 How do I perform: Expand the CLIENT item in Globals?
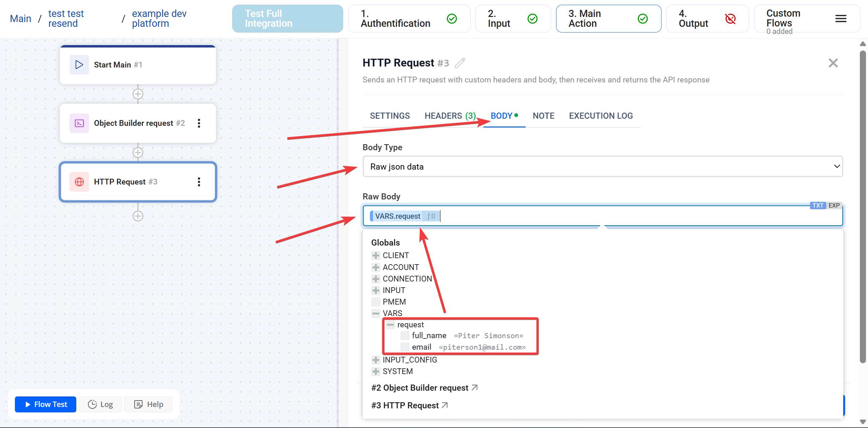375,255
